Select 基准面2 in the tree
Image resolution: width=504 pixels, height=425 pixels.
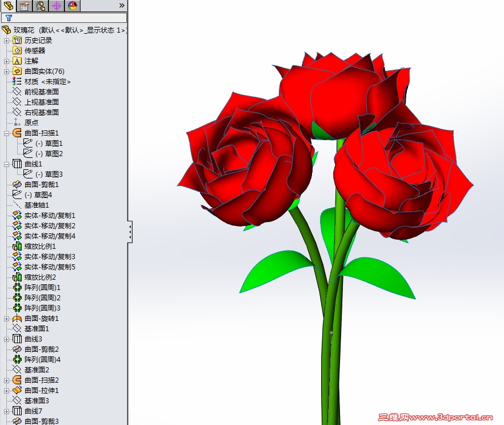(37, 370)
